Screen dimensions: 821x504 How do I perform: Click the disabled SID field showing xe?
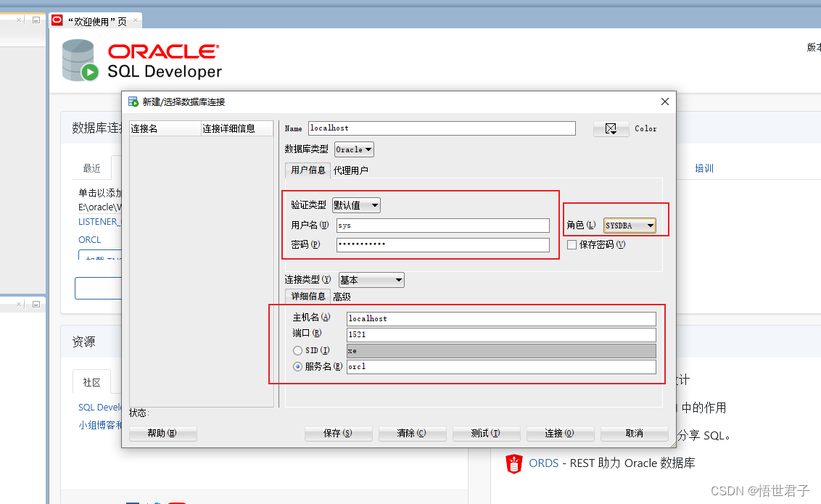501,351
